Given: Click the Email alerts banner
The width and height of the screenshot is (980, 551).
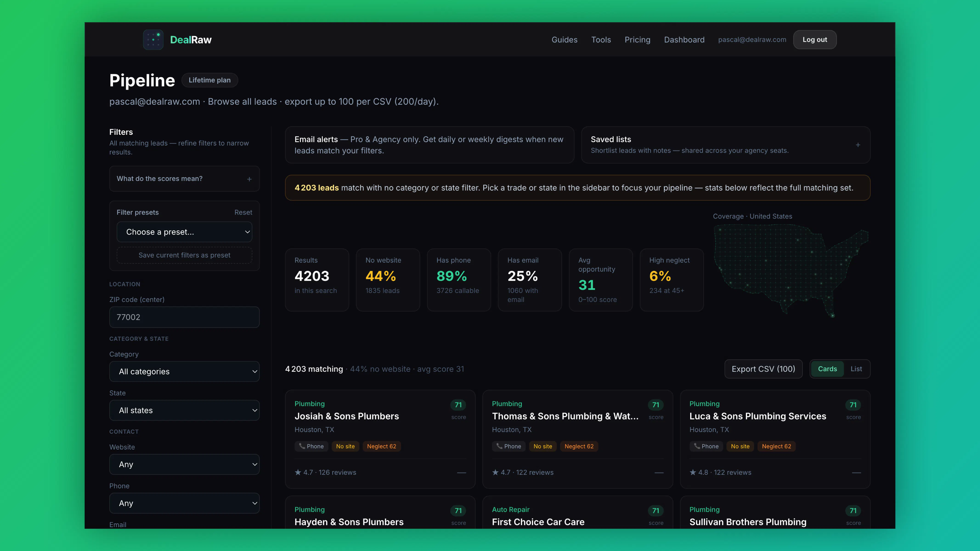Looking at the screenshot, I should tap(429, 145).
